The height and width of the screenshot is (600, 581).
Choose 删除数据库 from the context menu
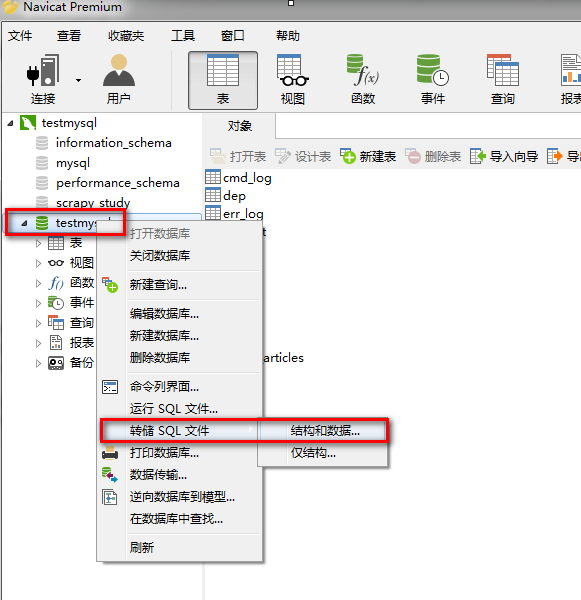click(180, 357)
